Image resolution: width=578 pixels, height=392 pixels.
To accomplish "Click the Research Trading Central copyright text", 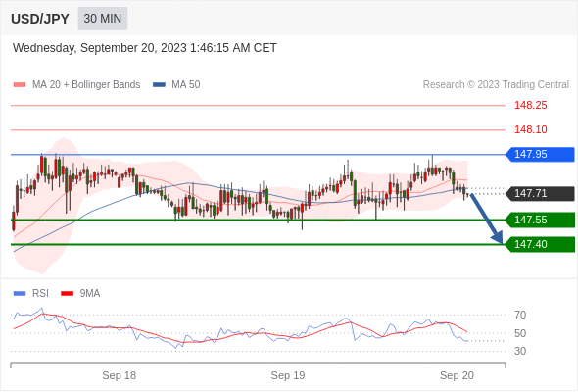I will (496, 85).
